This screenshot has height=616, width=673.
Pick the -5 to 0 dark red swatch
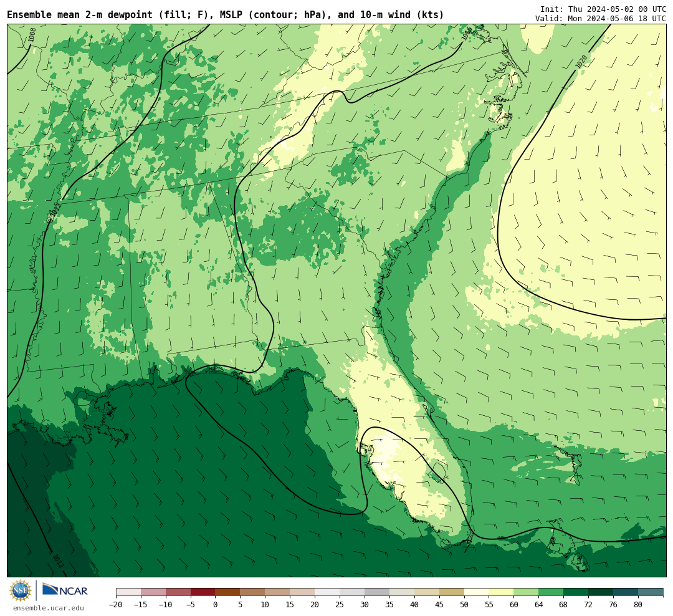tap(203, 592)
